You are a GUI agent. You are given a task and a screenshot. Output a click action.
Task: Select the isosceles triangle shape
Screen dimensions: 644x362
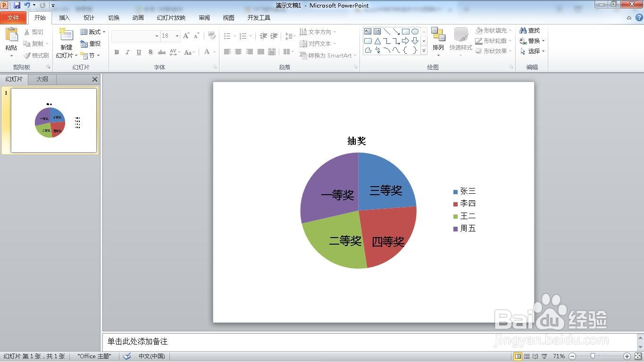click(x=377, y=41)
